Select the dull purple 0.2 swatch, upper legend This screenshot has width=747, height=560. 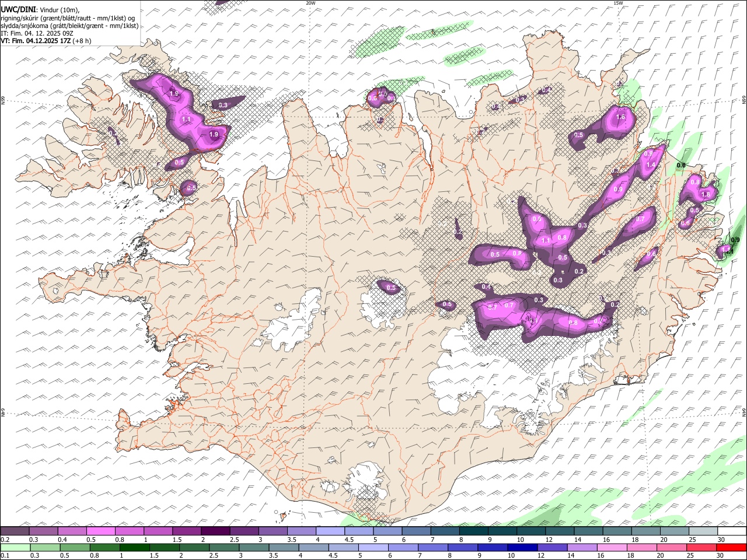tap(15, 531)
